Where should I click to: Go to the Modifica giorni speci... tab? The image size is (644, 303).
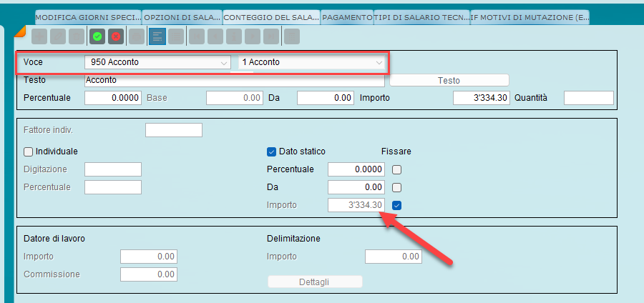point(87,16)
